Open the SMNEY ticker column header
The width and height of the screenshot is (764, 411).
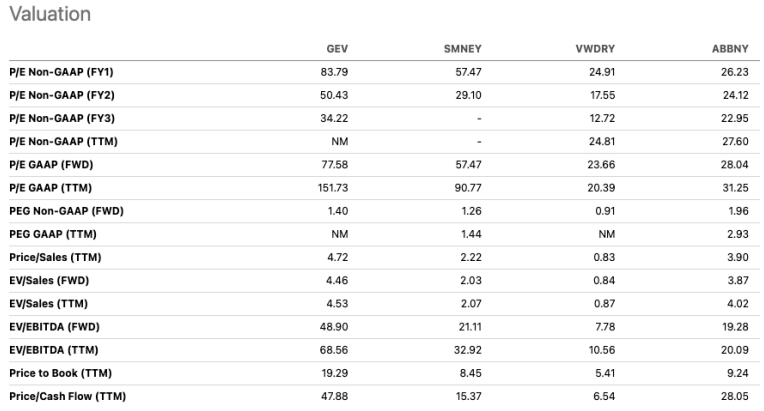[463, 49]
